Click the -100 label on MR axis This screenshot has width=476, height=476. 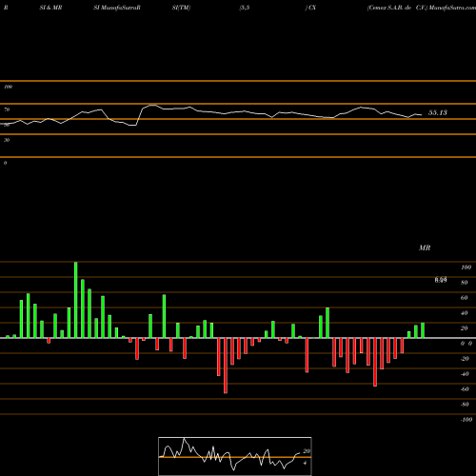466,420
